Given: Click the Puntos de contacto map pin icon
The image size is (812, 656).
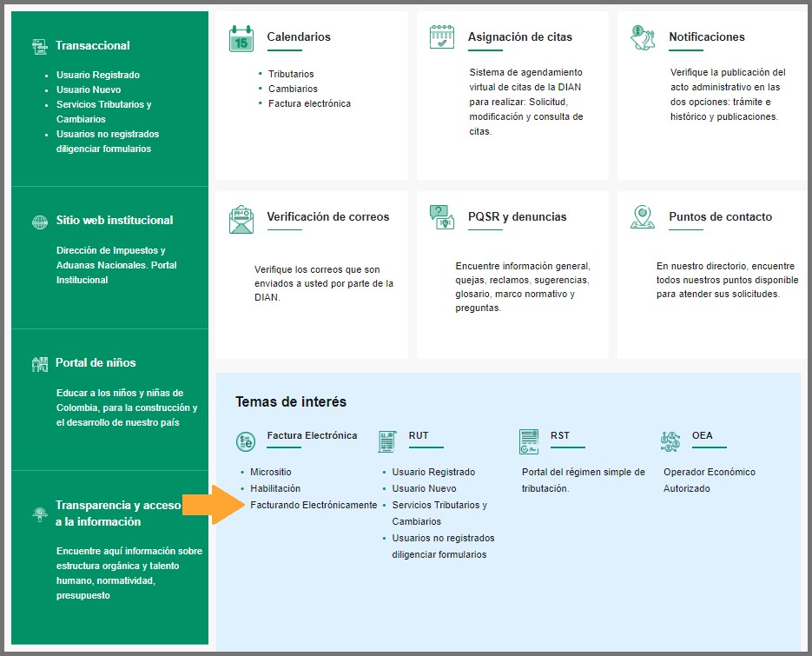Looking at the screenshot, I should [x=643, y=217].
